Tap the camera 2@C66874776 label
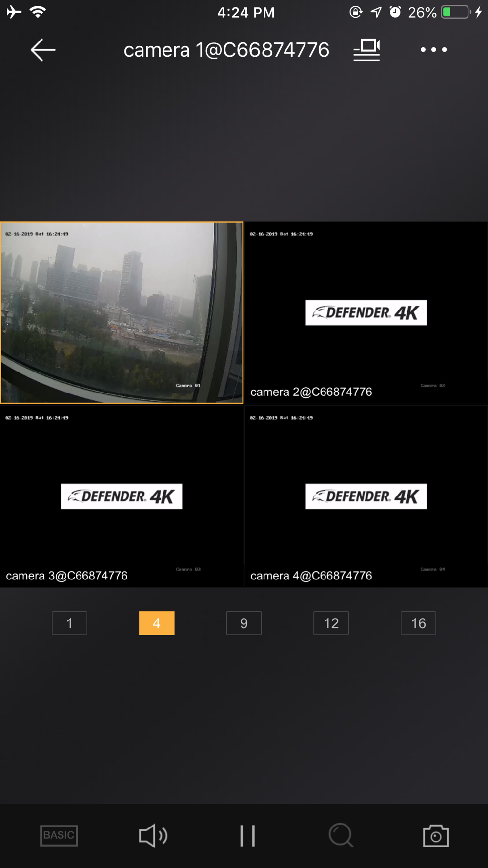 311,392
